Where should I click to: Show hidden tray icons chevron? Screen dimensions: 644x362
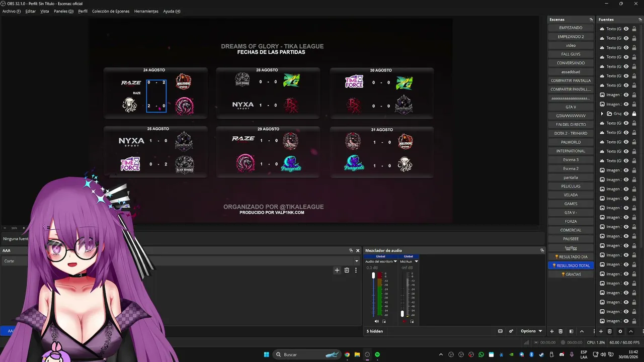(441, 354)
